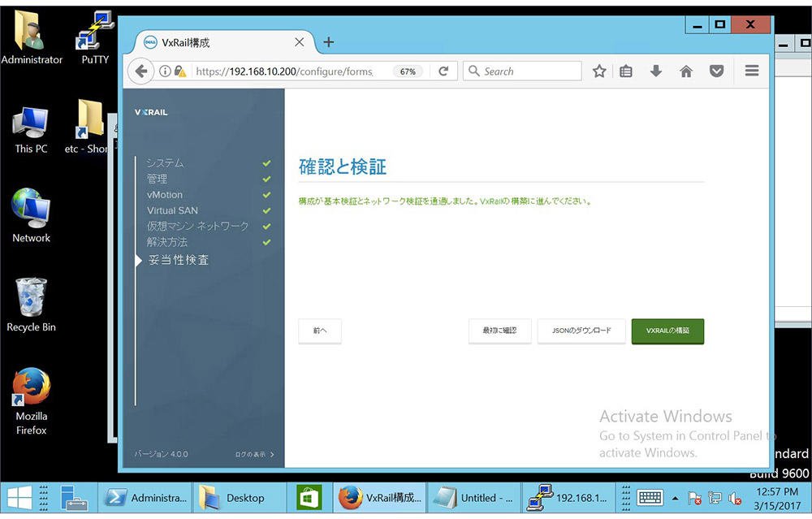Open the Firefox hamburger menu

[752, 71]
